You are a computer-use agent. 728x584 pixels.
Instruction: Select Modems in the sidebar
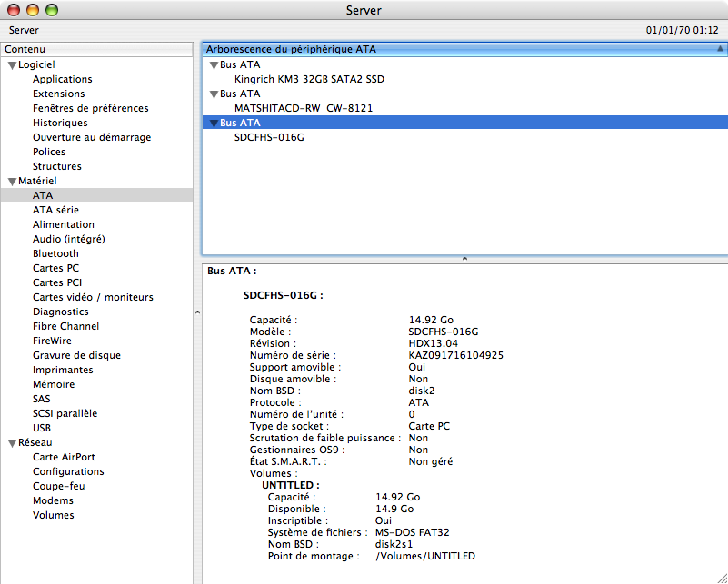[53, 500]
